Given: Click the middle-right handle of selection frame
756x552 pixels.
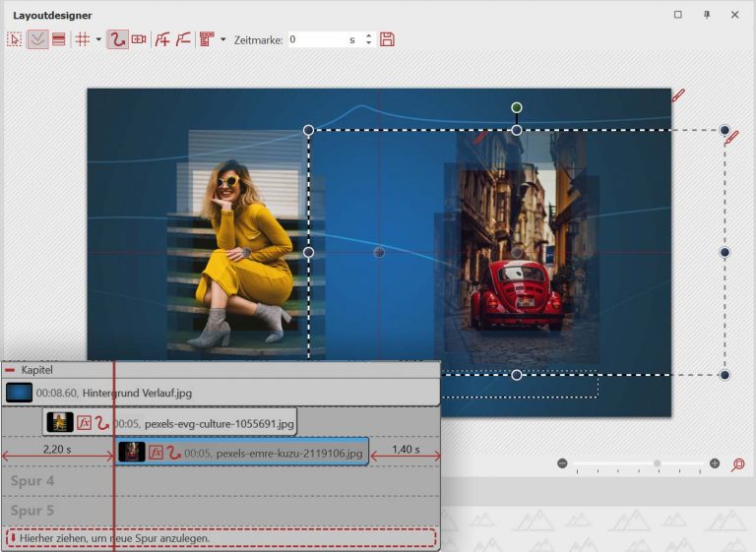Looking at the screenshot, I should [x=724, y=252].
